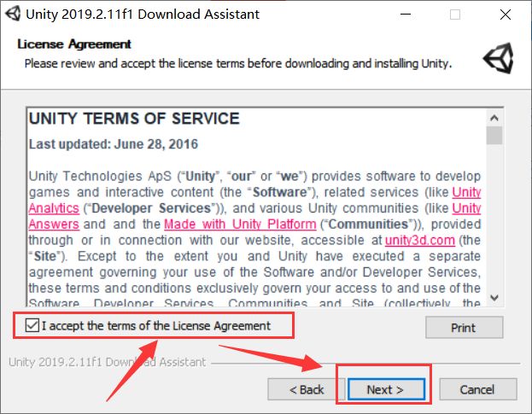Click the License Agreement header title
This screenshot has width=532, height=414.
click(x=74, y=44)
